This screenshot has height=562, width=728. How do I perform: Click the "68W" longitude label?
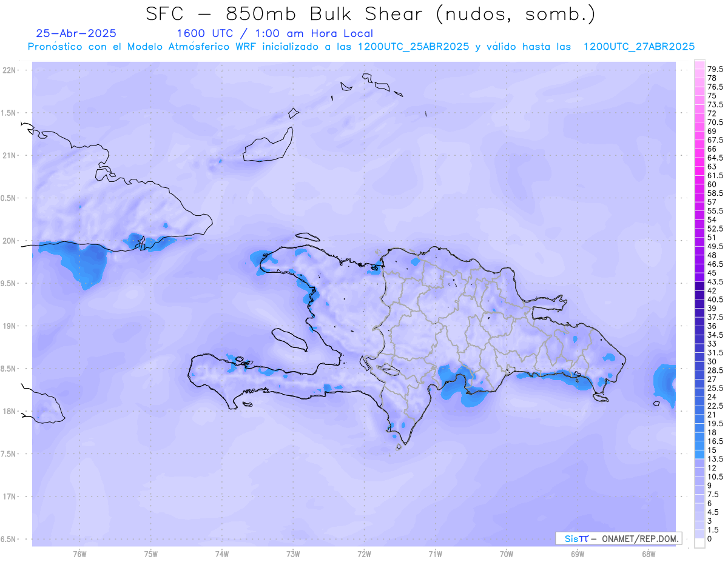649,554
